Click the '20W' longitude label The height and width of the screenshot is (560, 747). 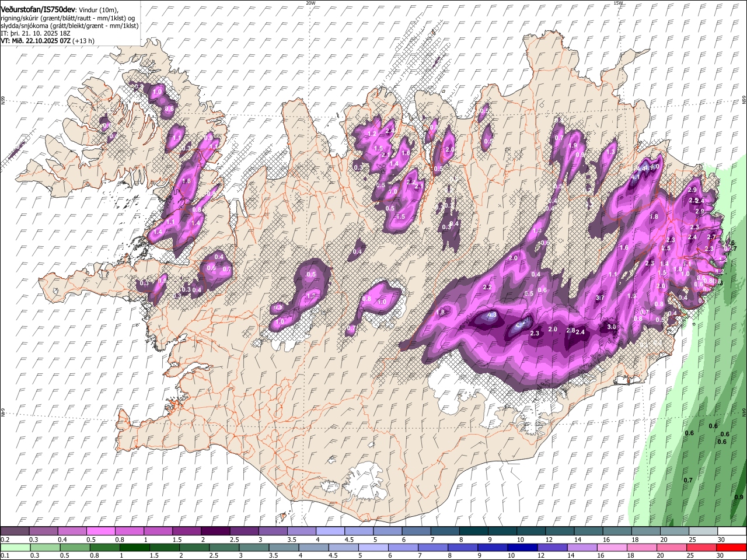click(x=310, y=3)
